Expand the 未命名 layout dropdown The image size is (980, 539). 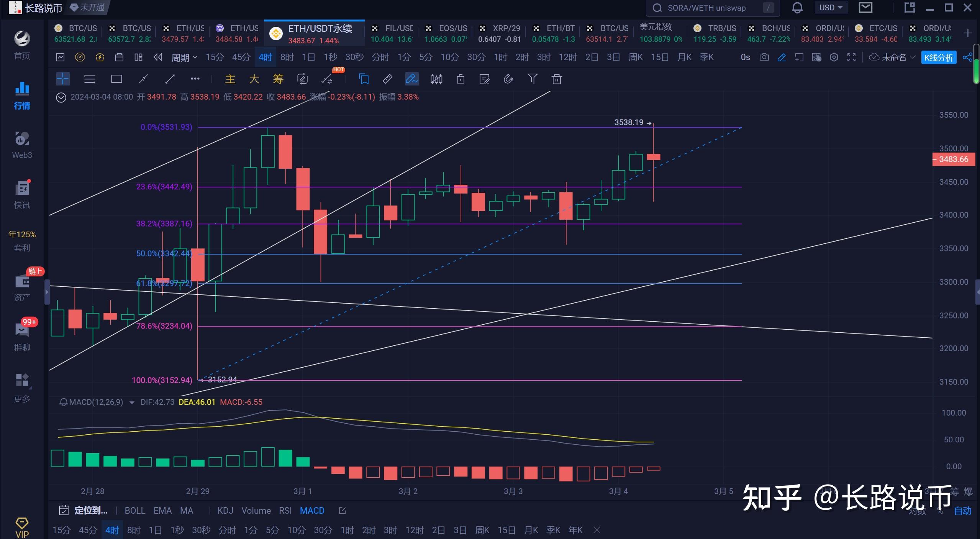coord(892,58)
